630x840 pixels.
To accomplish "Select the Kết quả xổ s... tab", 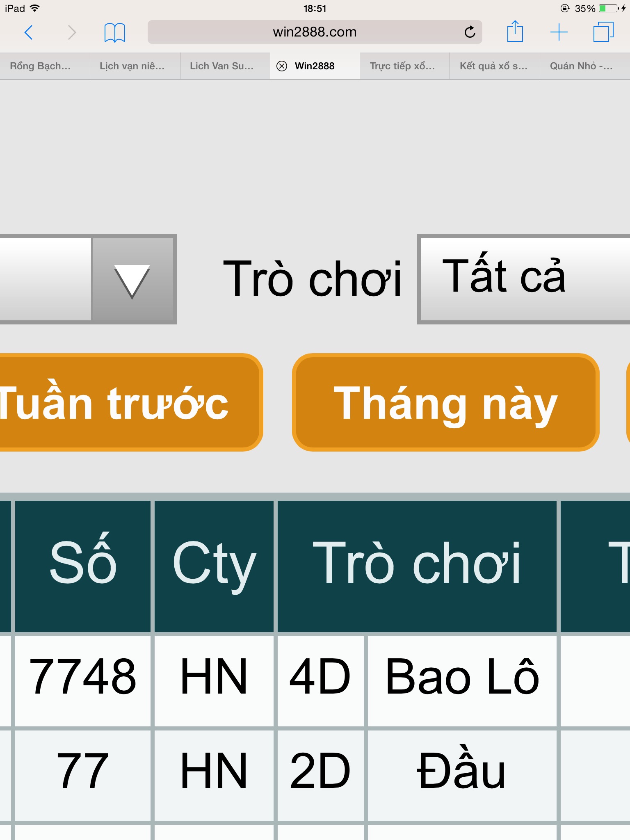I will point(495,66).
